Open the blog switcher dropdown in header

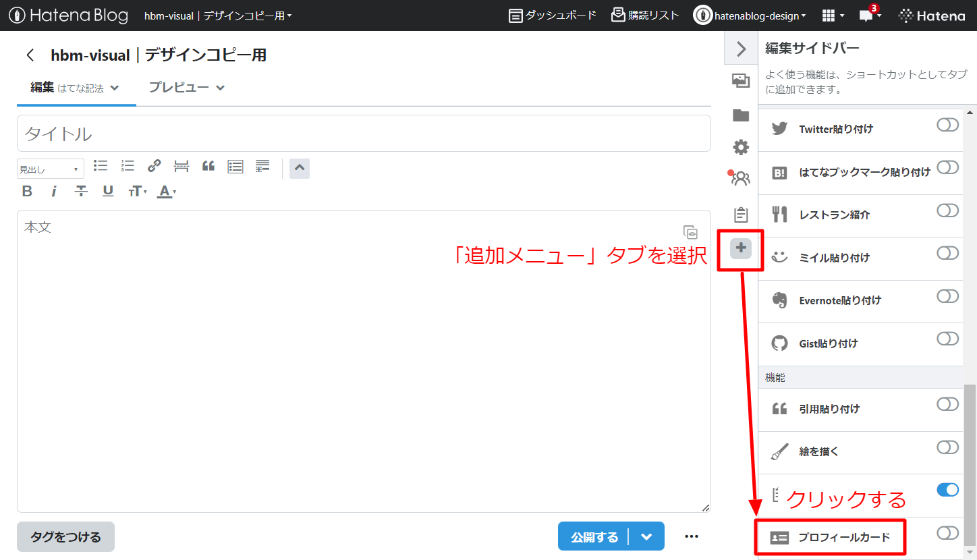click(218, 16)
